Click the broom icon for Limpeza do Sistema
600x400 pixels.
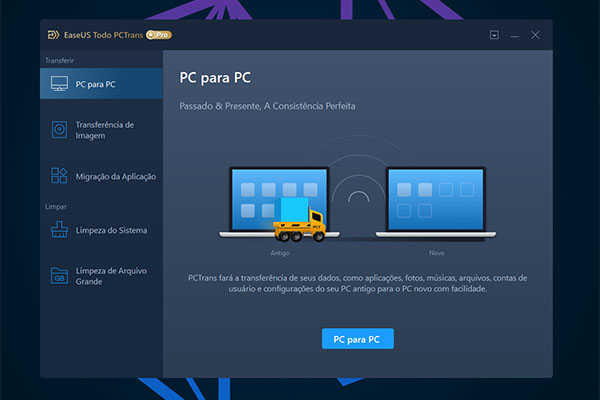(x=59, y=230)
